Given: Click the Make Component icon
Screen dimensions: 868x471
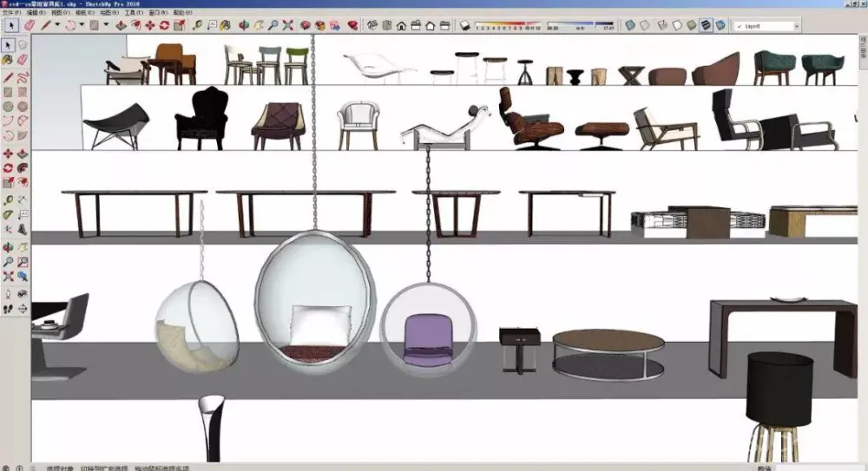Looking at the screenshot, I should [x=23, y=44].
